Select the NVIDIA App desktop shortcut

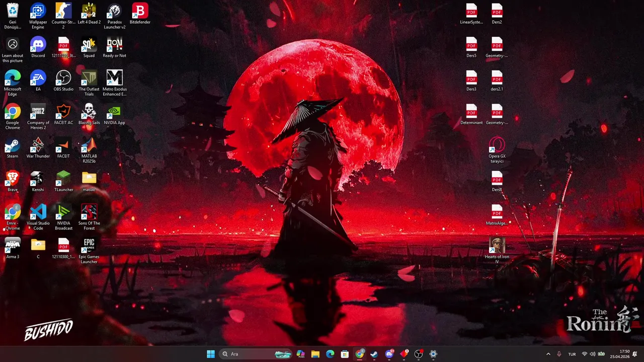[115, 115]
